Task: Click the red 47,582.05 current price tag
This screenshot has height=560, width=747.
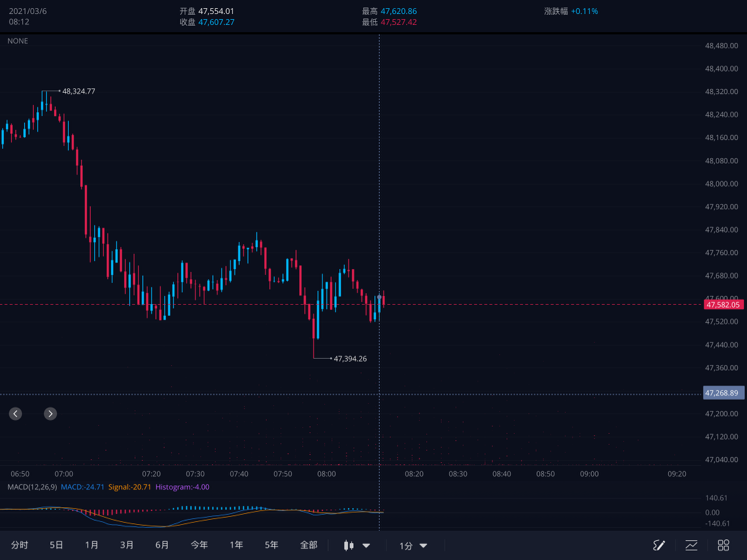Action: coord(723,305)
